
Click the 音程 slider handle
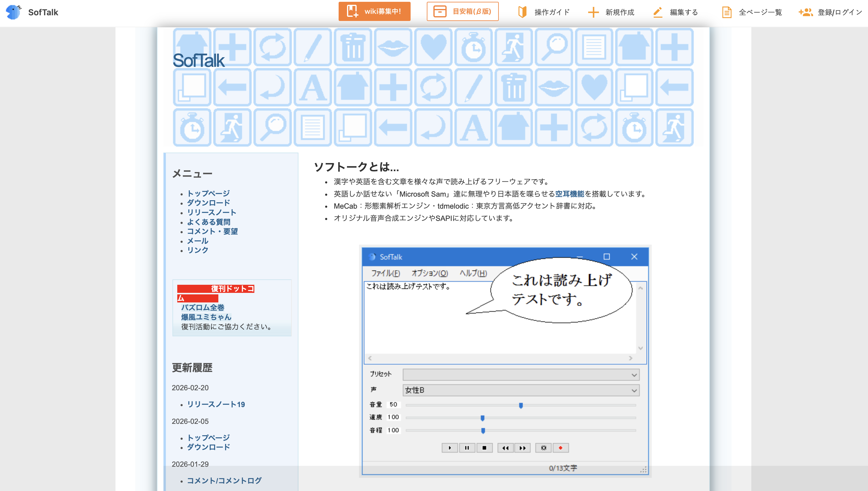[x=483, y=431]
